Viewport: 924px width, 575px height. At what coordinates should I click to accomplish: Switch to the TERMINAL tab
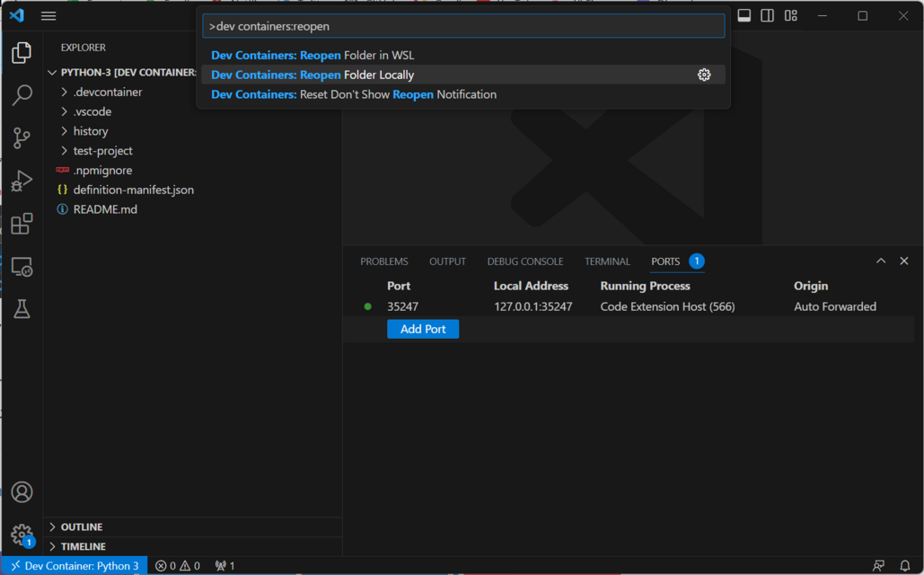tap(607, 261)
